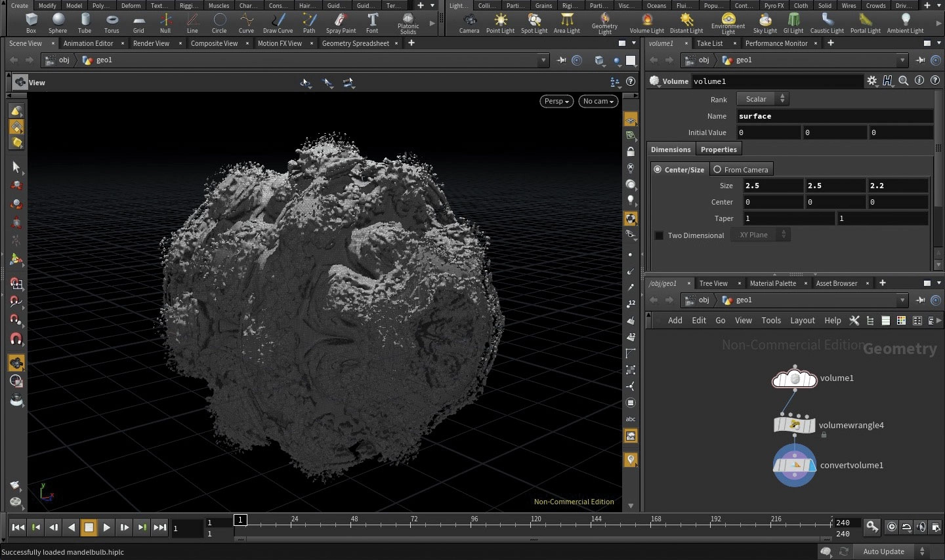Open the Layout menu in network editor
945x560 pixels.
coord(802,321)
